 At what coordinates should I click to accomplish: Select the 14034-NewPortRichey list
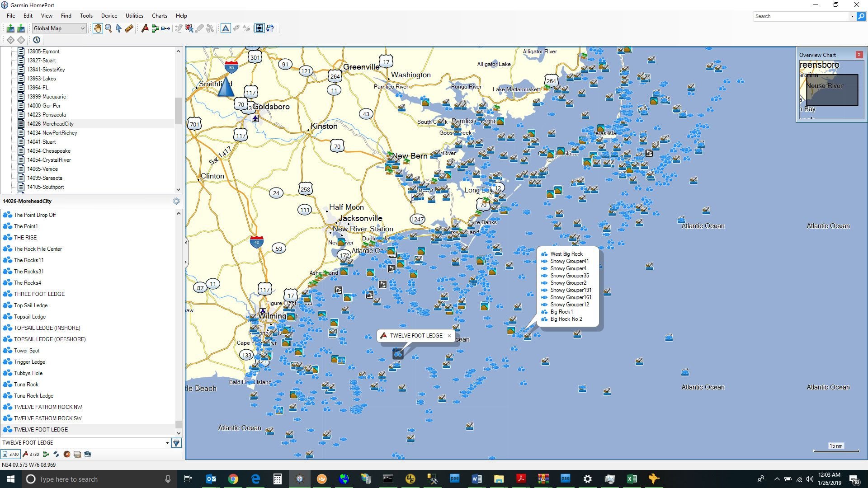click(x=52, y=133)
